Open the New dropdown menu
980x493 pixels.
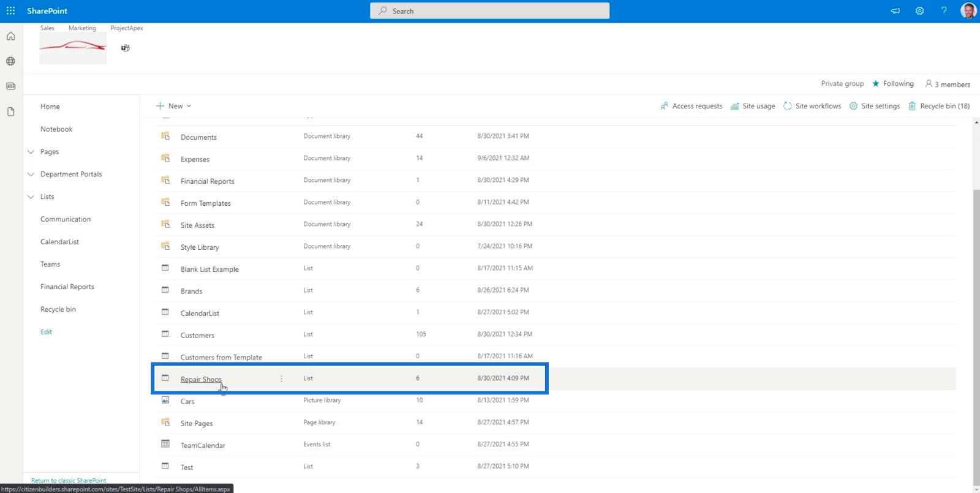click(174, 106)
